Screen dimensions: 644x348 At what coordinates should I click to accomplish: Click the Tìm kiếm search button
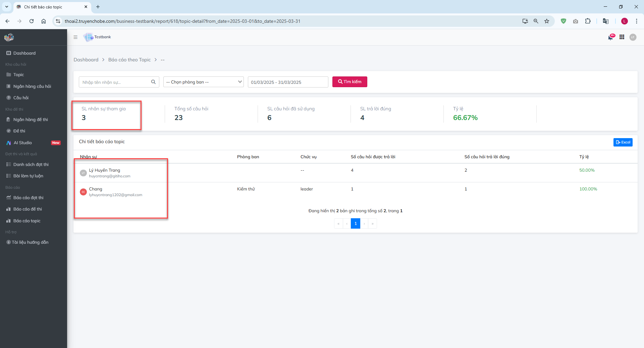coord(350,82)
